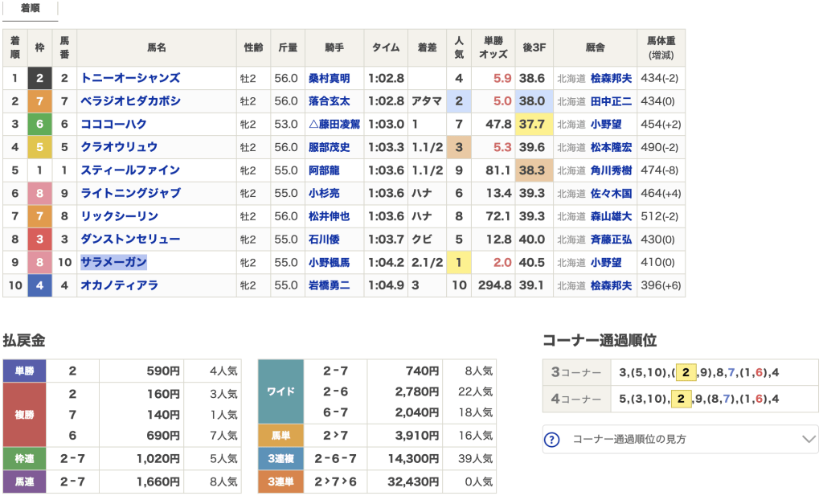
Task: Open jockey 服部茂史 profile
Action: tap(329, 148)
